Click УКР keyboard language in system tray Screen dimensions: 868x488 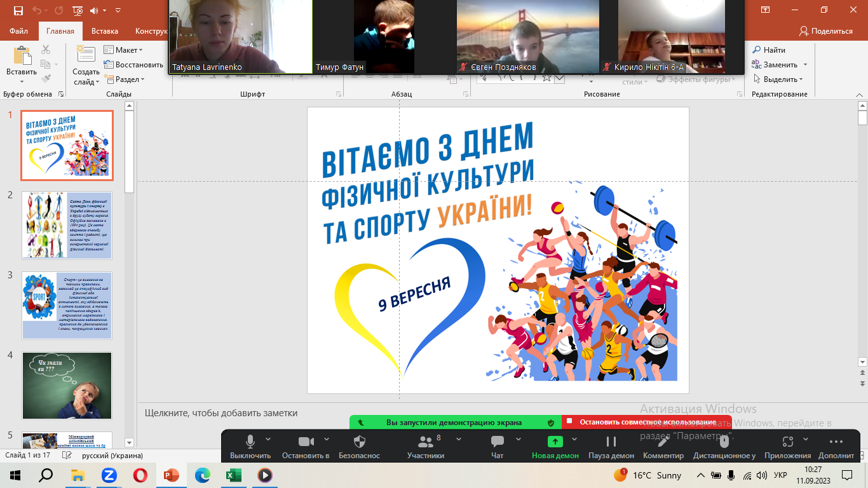tap(781, 475)
